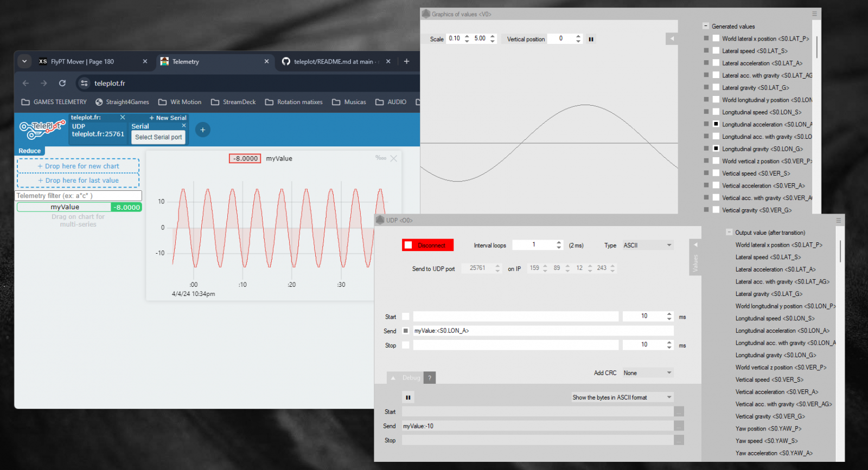Click Select Serial port button
The width and height of the screenshot is (868, 470).
[x=158, y=137]
